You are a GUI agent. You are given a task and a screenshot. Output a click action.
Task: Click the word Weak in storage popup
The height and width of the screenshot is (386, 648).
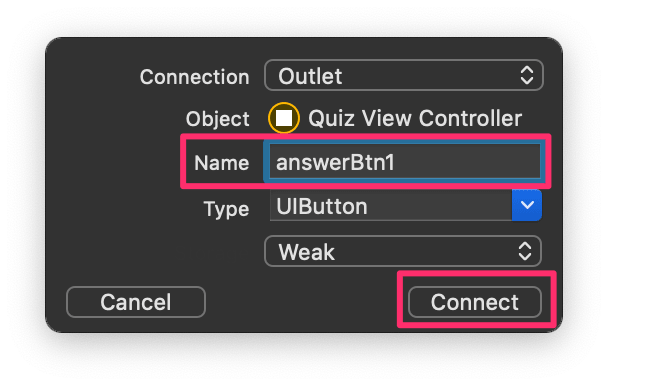click(x=306, y=252)
